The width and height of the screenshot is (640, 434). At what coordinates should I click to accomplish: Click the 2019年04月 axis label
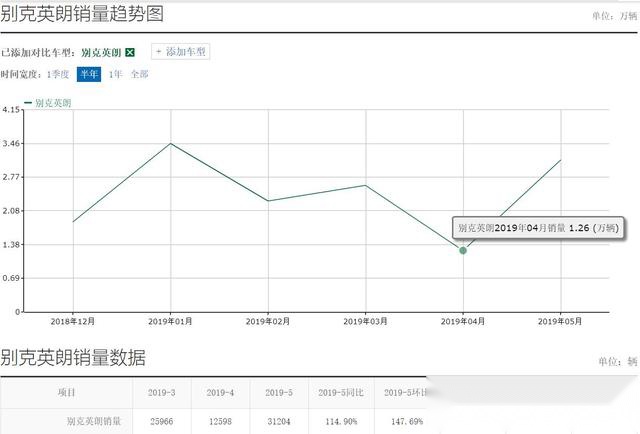[x=463, y=322]
